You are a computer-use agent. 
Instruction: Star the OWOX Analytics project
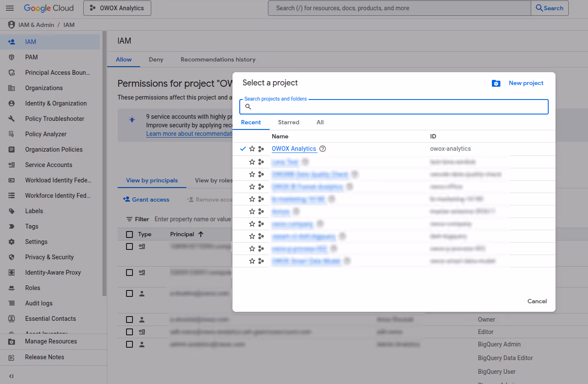pos(252,149)
